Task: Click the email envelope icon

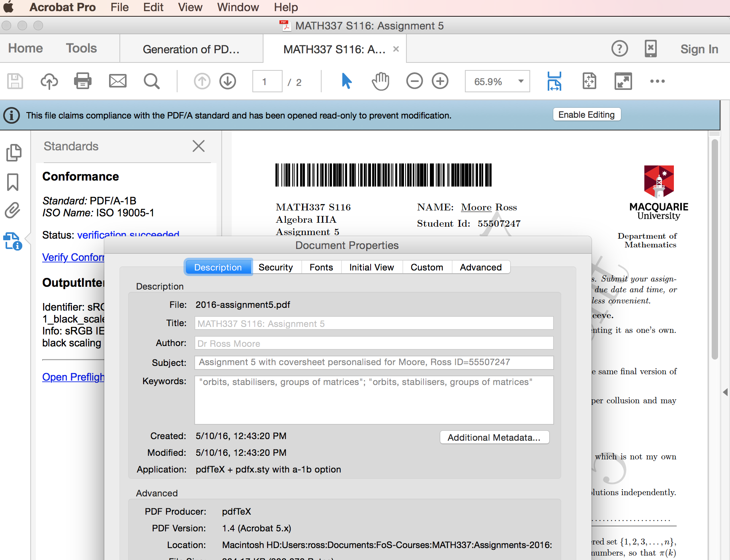Action: (117, 81)
